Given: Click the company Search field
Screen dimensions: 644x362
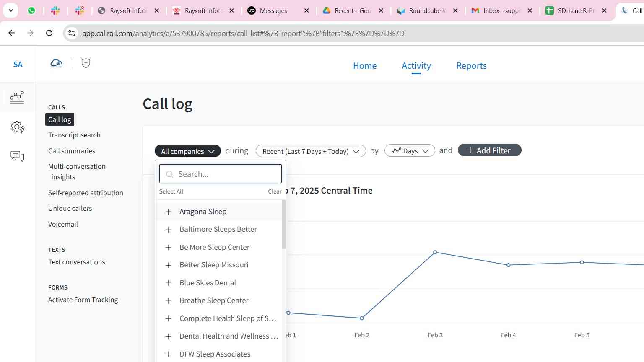Looking at the screenshot, I should point(221,173).
